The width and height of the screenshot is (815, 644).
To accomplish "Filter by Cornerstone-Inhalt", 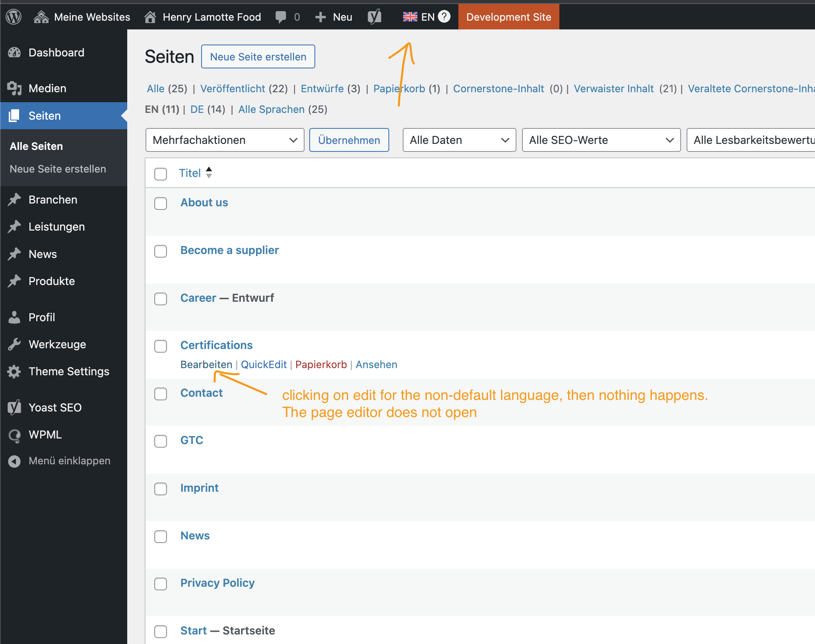I will pos(499,89).
